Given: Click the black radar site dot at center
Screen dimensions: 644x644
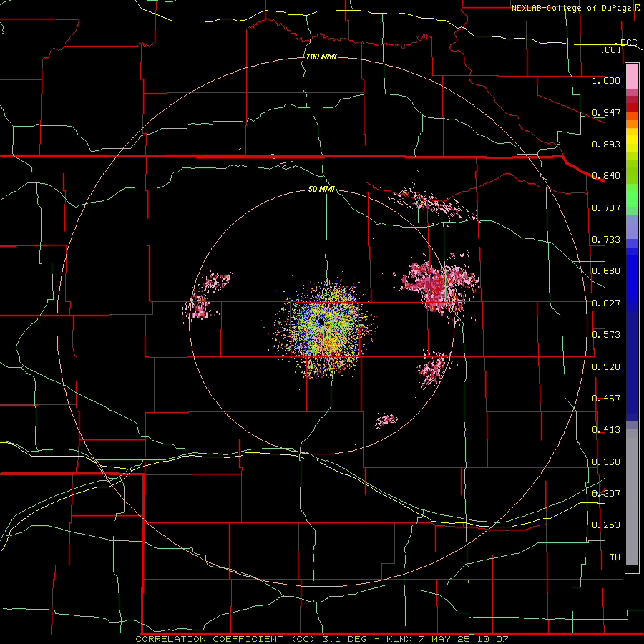Looking at the screenshot, I should coord(321,321).
